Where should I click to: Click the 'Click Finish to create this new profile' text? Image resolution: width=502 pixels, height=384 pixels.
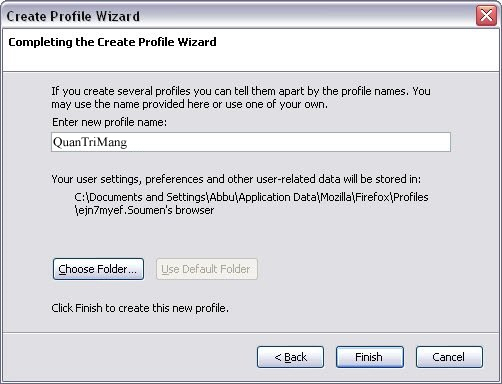pyautogui.click(x=140, y=308)
